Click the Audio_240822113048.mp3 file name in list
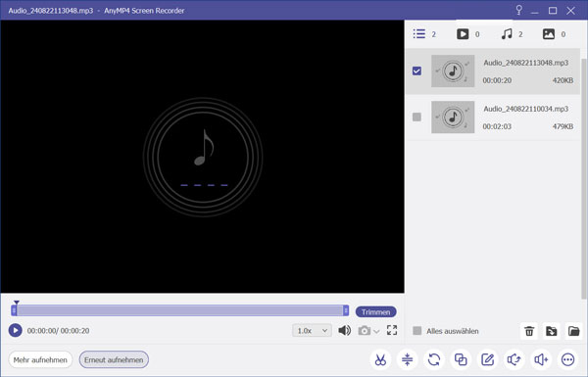588x377 pixels. point(525,63)
